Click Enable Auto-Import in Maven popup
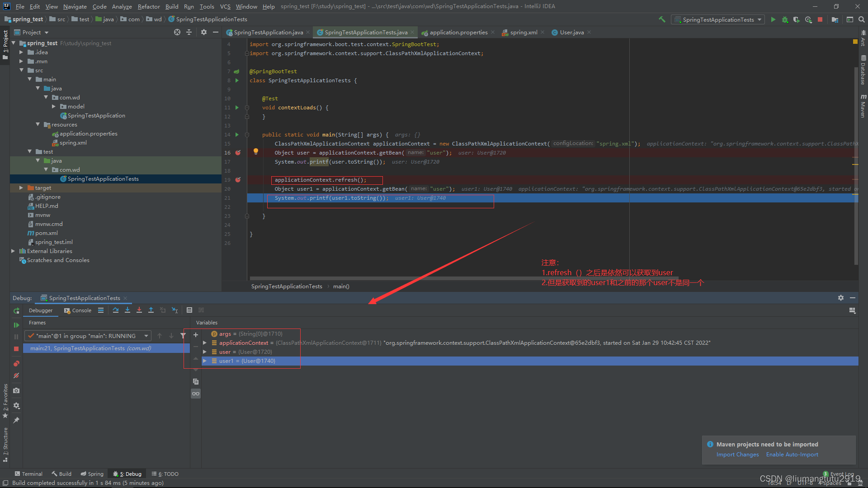 pos(792,454)
